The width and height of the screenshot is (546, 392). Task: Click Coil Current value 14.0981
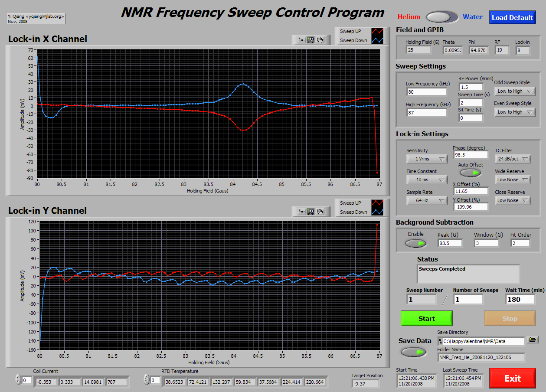93,382
